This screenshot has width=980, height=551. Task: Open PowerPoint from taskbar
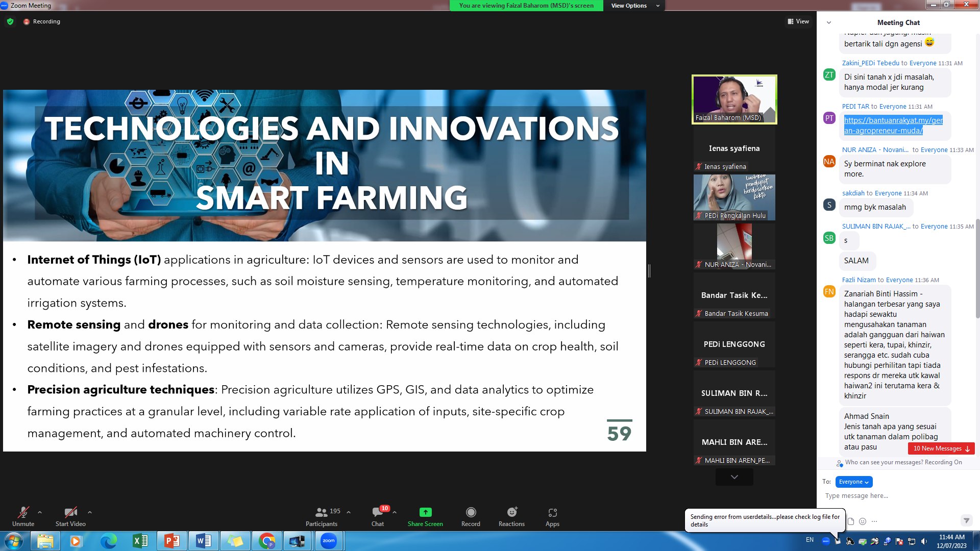click(x=171, y=541)
